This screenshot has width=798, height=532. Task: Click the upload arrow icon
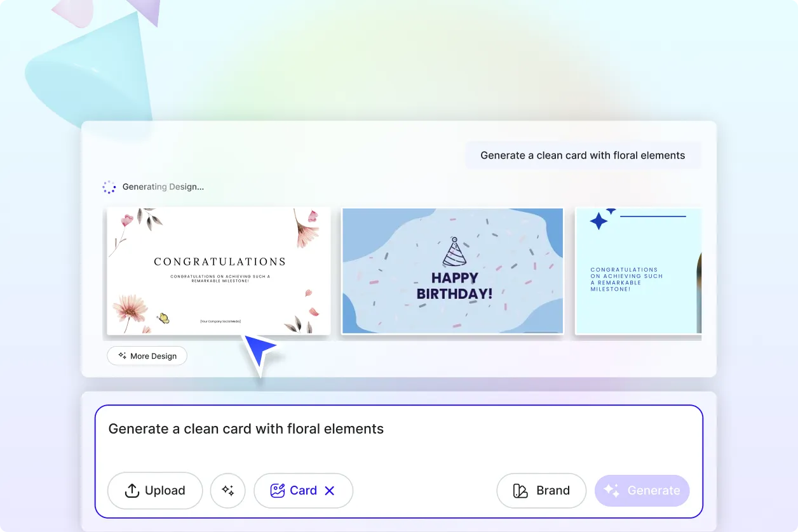pos(132,491)
